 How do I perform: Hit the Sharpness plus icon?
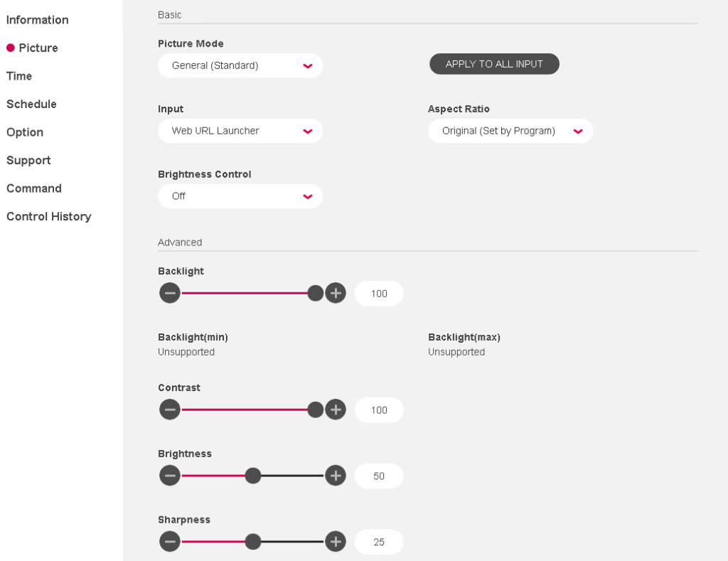[336, 541]
